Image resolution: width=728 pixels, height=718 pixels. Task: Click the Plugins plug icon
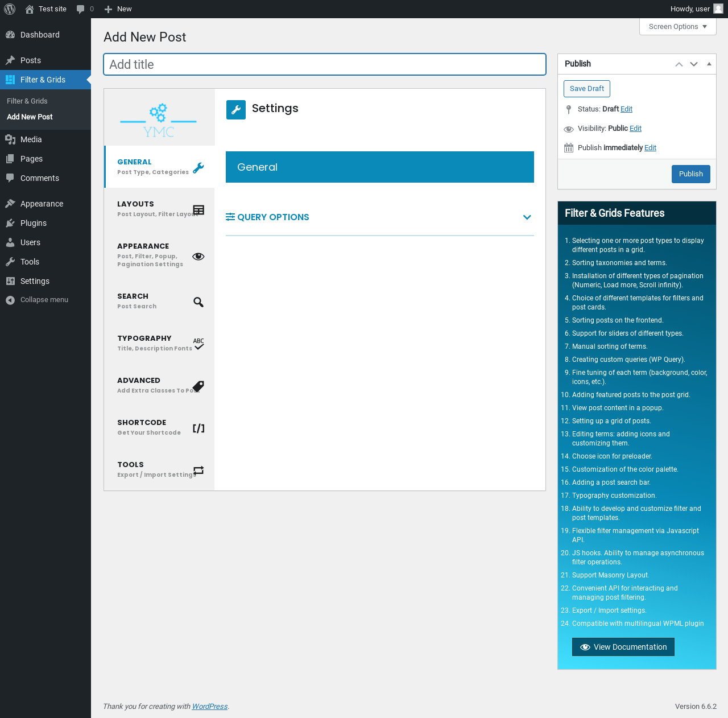(10, 223)
